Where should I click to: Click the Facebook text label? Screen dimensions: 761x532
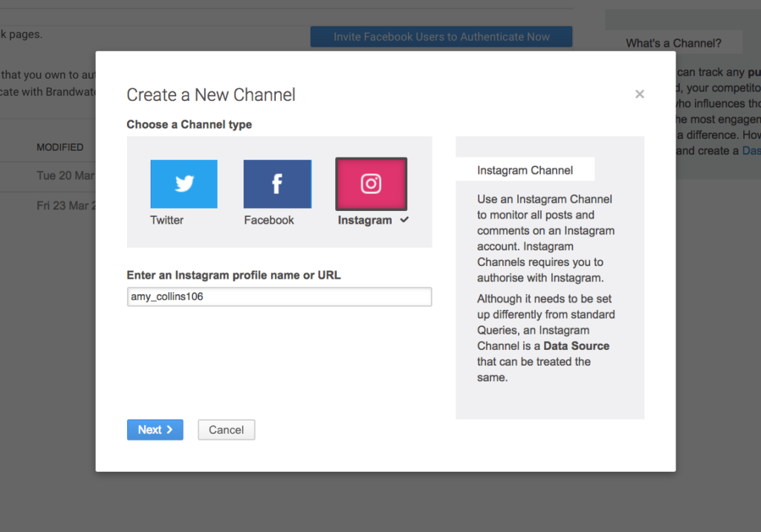point(269,220)
